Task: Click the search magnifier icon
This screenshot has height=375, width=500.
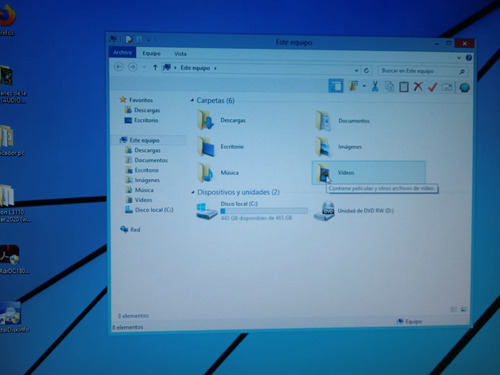Action: point(462,71)
